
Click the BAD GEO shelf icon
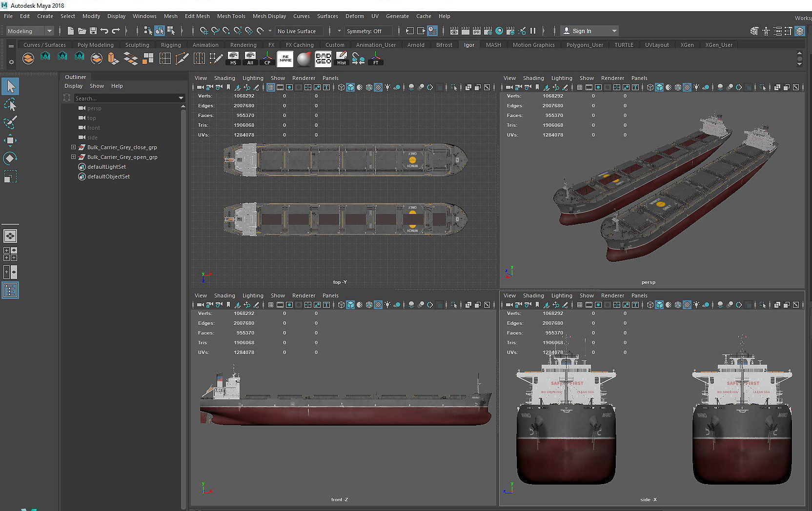click(323, 59)
